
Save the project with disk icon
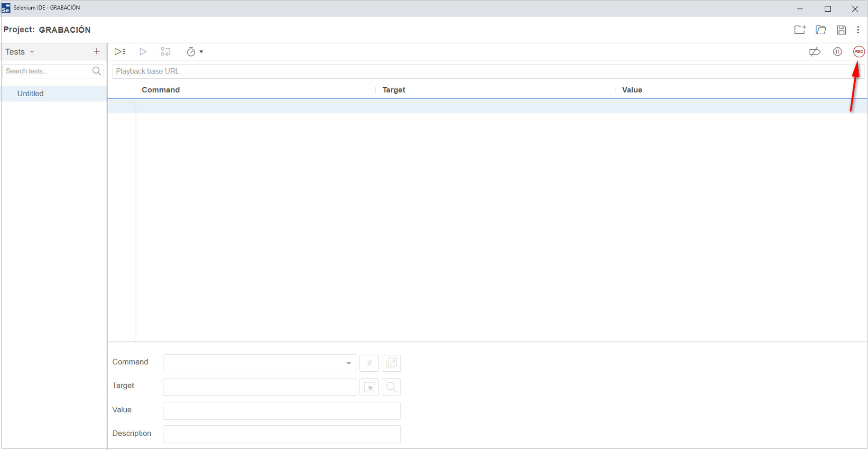841,30
